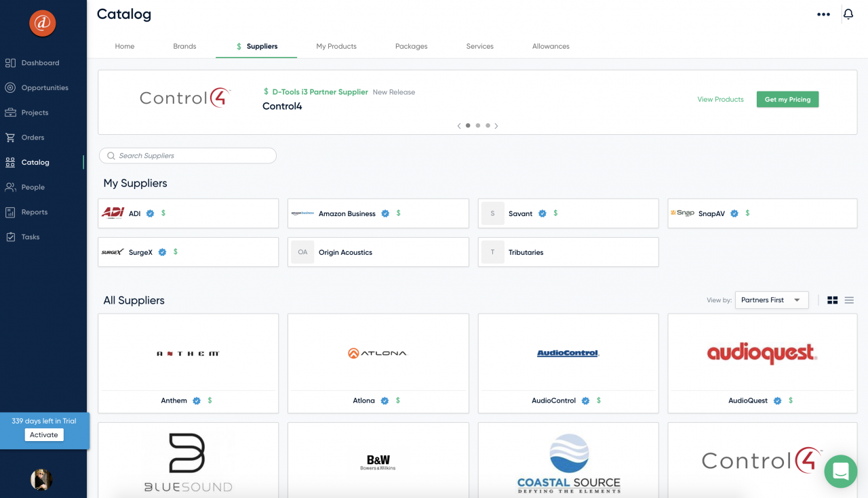Select the second banner carousel dot

click(478, 125)
